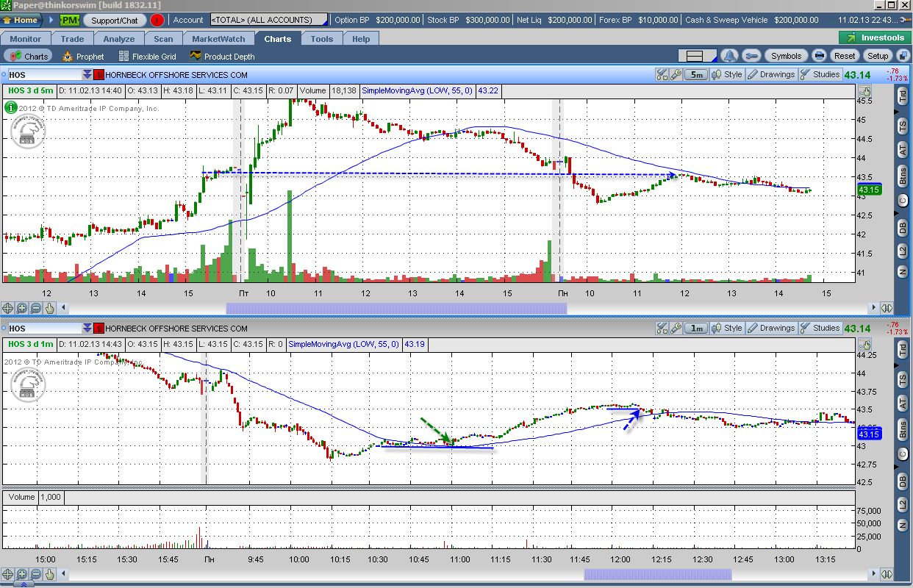The height and width of the screenshot is (588, 913).
Task: Switch to the Analyze tab
Action: (118, 39)
